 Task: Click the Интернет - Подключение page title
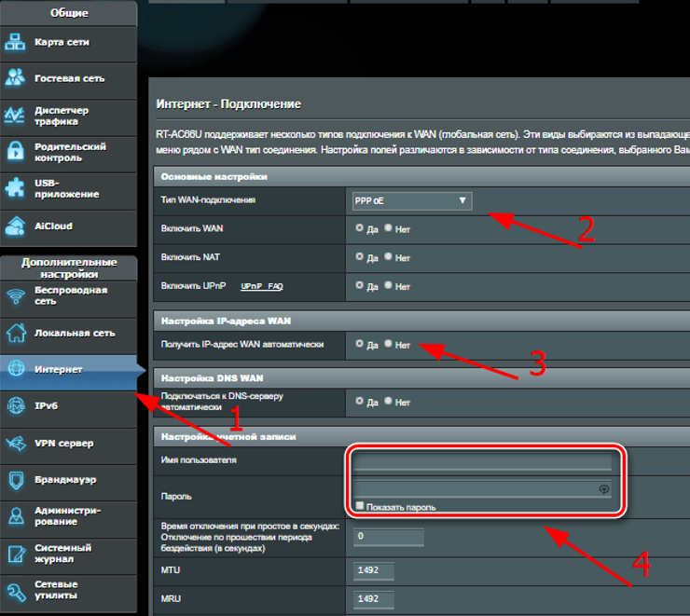click(228, 104)
